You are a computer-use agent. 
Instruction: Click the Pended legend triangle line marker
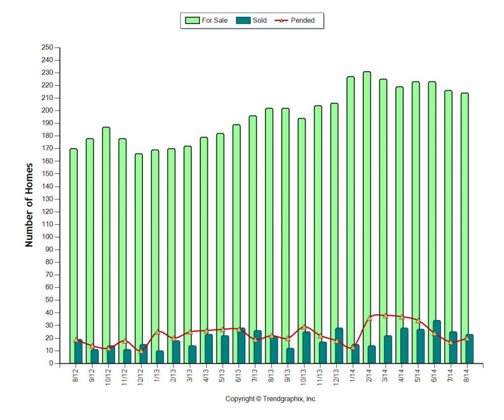282,21
